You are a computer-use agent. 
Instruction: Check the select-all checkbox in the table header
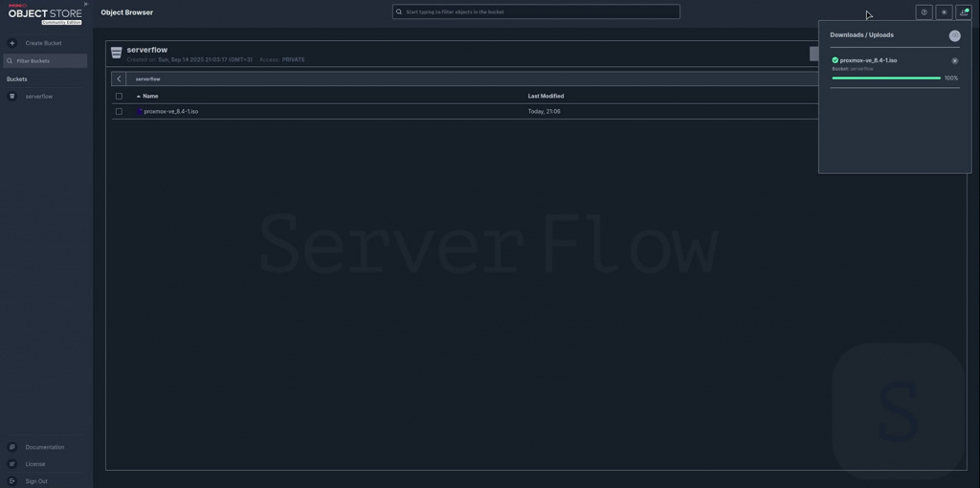click(x=119, y=96)
